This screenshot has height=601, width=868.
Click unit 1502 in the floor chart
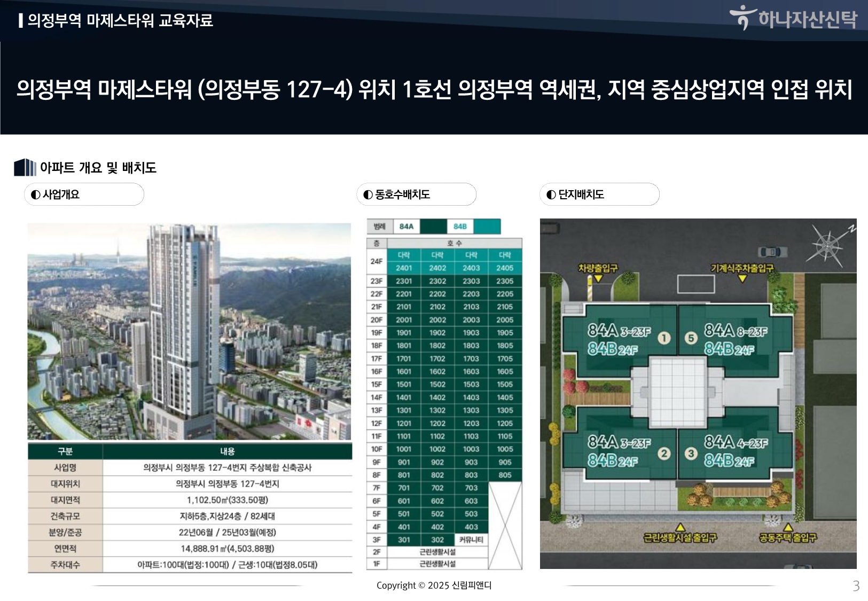tap(437, 385)
